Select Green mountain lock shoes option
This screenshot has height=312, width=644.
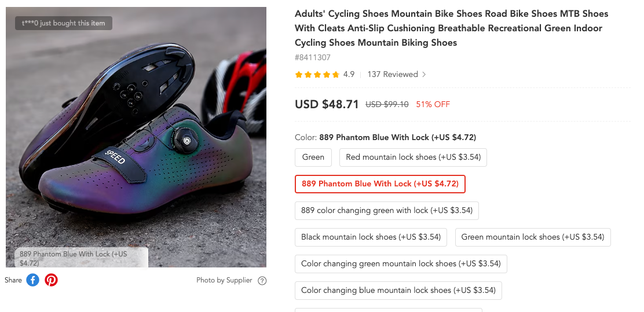click(x=533, y=237)
